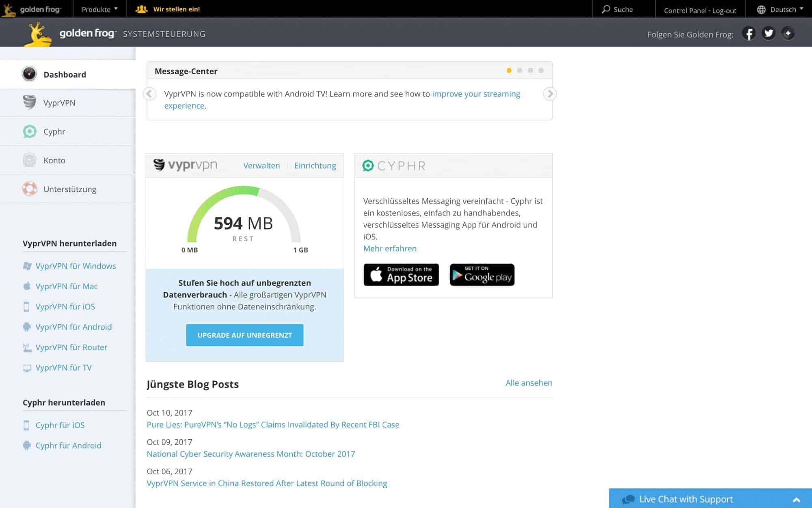Open the Einrichtung link in VyprVPN card
Viewport: 812px width, 508px height.
point(315,165)
